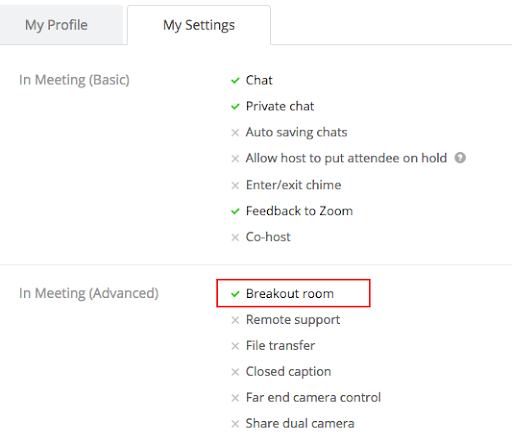Click the In Meeting (Basic) section heading
Viewport: 512px width, 446px height.
pyautogui.click(x=74, y=80)
